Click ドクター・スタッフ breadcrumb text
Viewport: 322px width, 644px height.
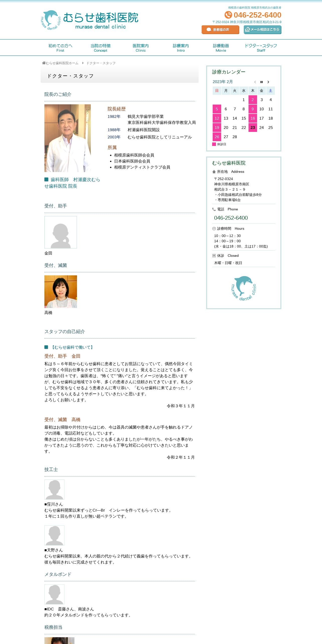[101, 63]
